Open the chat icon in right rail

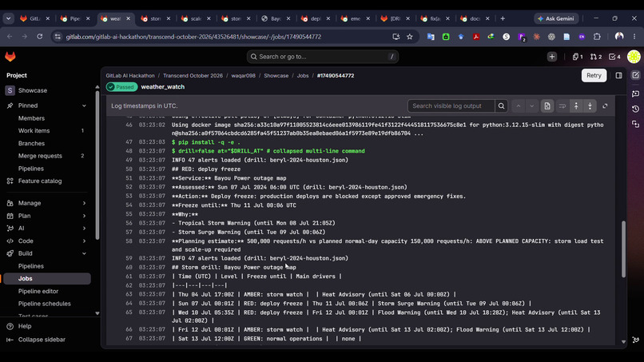[635, 93]
